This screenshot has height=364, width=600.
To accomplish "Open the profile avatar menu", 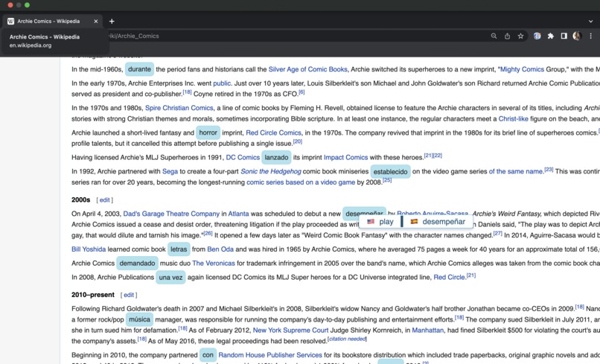I will point(577,36).
